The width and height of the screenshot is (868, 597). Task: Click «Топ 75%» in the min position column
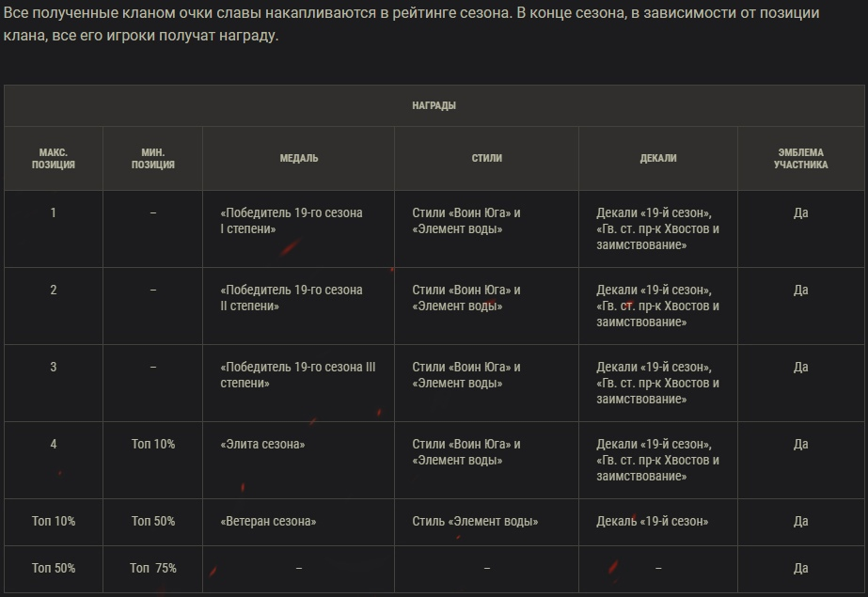click(x=152, y=569)
